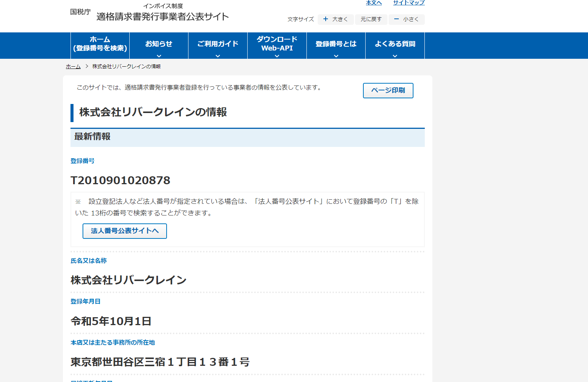This screenshot has width=588, height=382.
Task: Click the ページ印刷 button
Action: pos(388,90)
